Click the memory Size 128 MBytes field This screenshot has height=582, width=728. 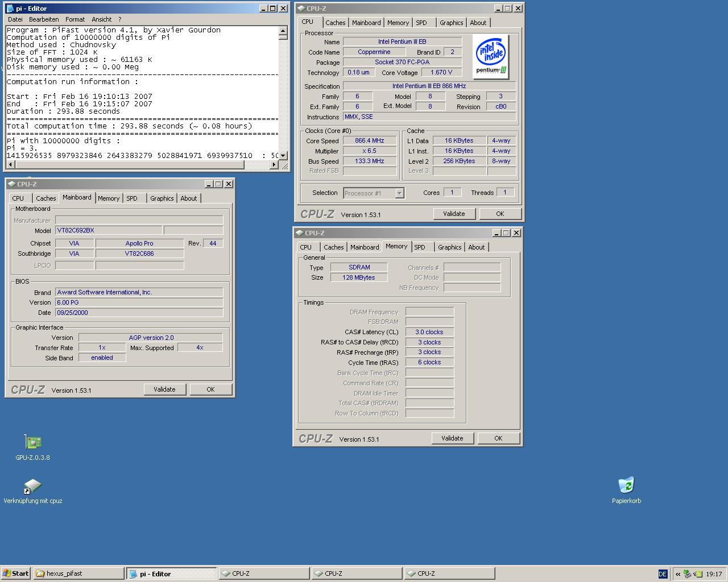(x=359, y=278)
